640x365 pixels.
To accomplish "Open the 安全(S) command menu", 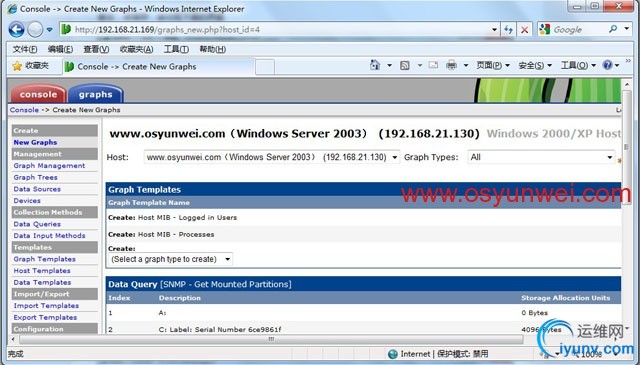I will pos(535,65).
